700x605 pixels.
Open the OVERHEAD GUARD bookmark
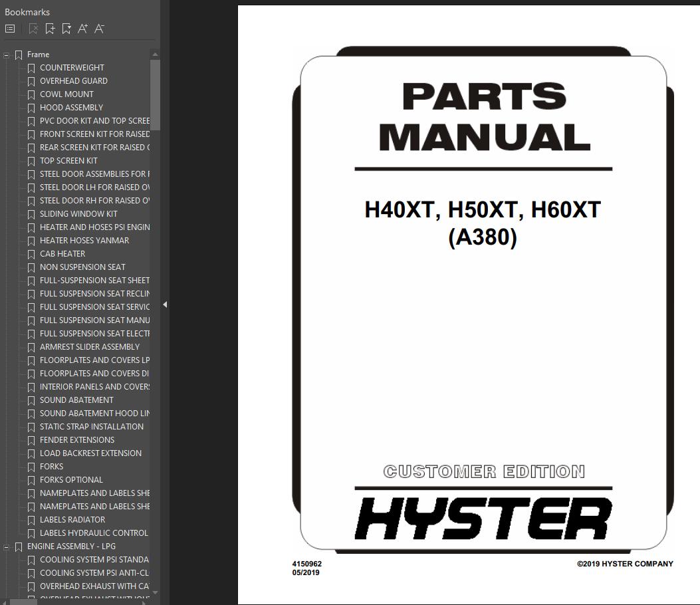pyautogui.click(x=74, y=81)
